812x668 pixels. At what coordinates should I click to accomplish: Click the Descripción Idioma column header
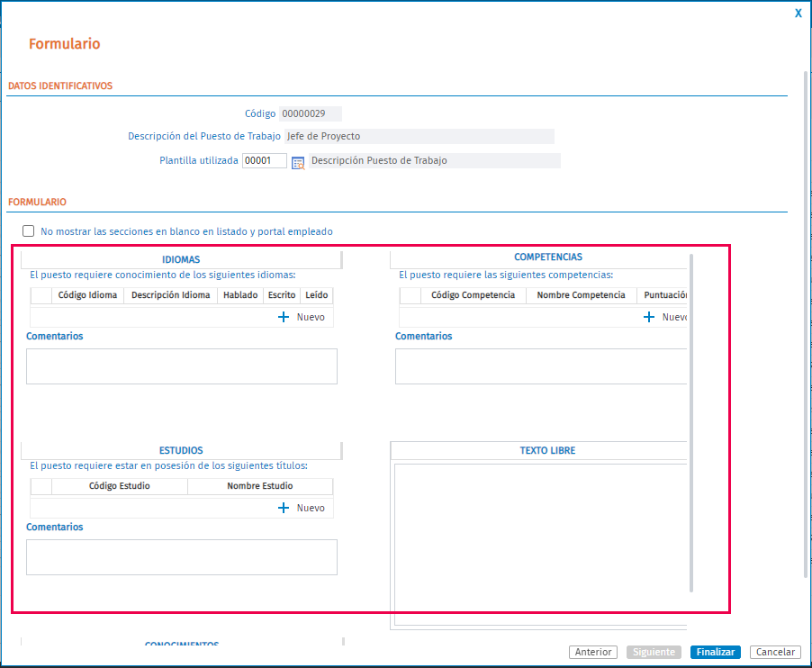(x=170, y=295)
